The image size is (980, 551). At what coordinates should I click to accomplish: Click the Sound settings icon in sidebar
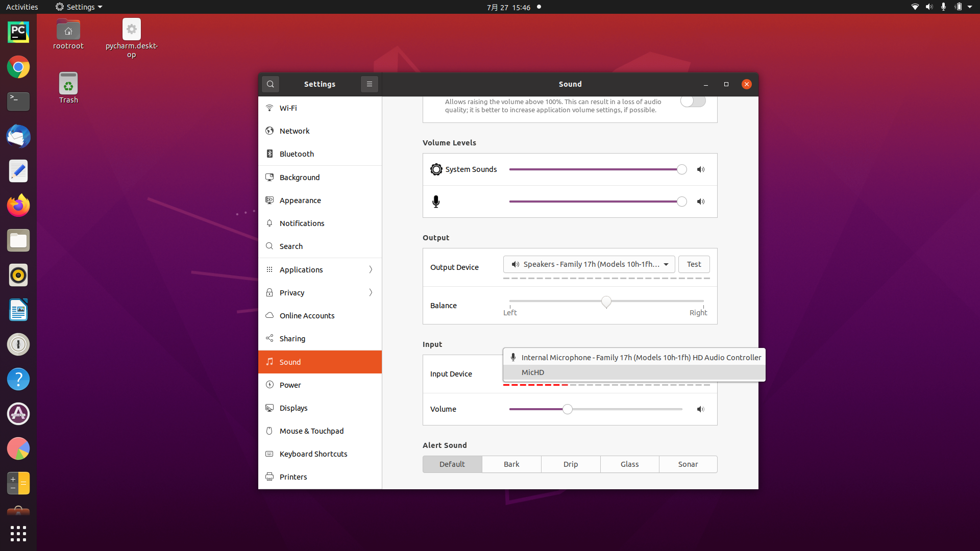(x=270, y=361)
